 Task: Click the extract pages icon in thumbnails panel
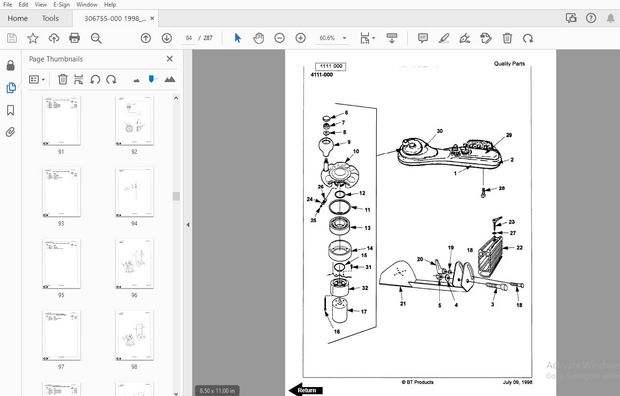pos(79,80)
